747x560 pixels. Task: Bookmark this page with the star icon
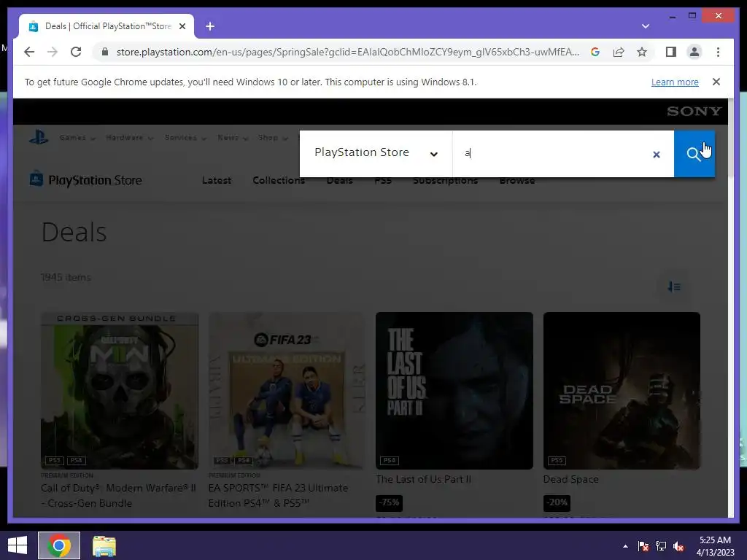pos(642,52)
